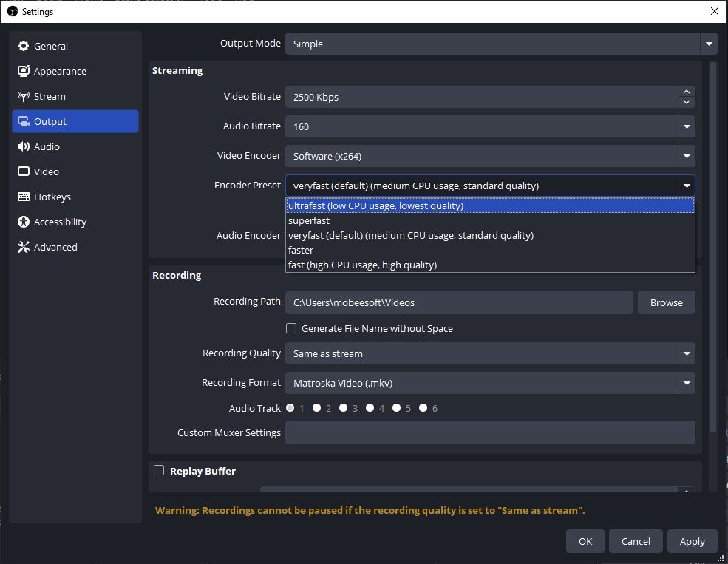This screenshot has height=564, width=728.
Task: Enable the Replay Buffer checkbox
Action: click(159, 470)
